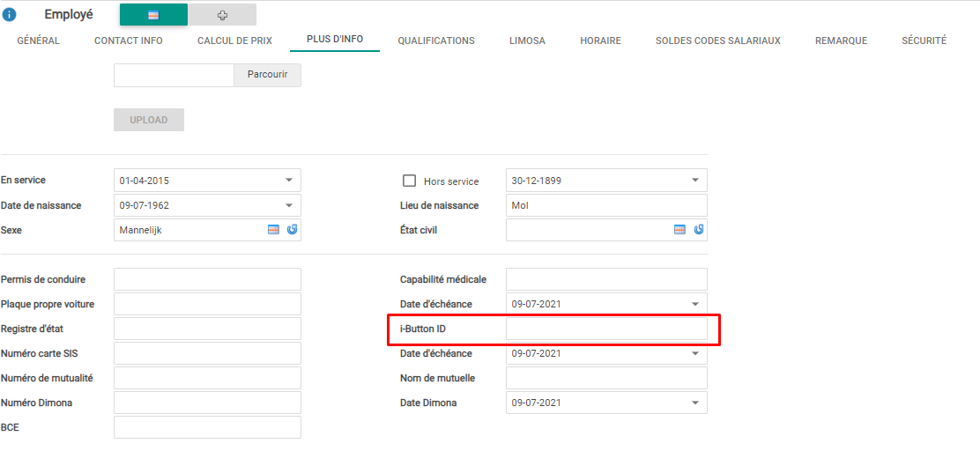Click the file path field next to Parcourir
Viewport: 980px width, 451px height.
coord(174,75)
